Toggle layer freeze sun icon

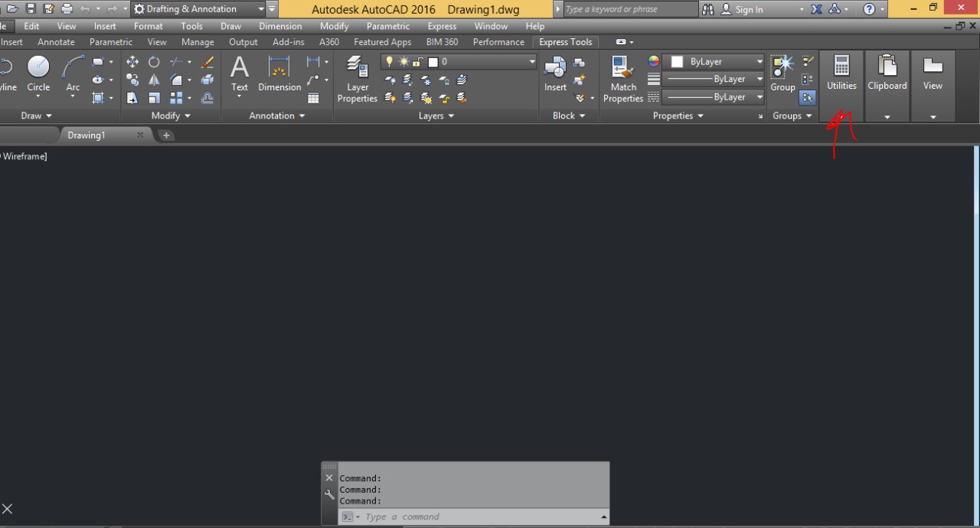pyautogui.click(x=403, y=62)
